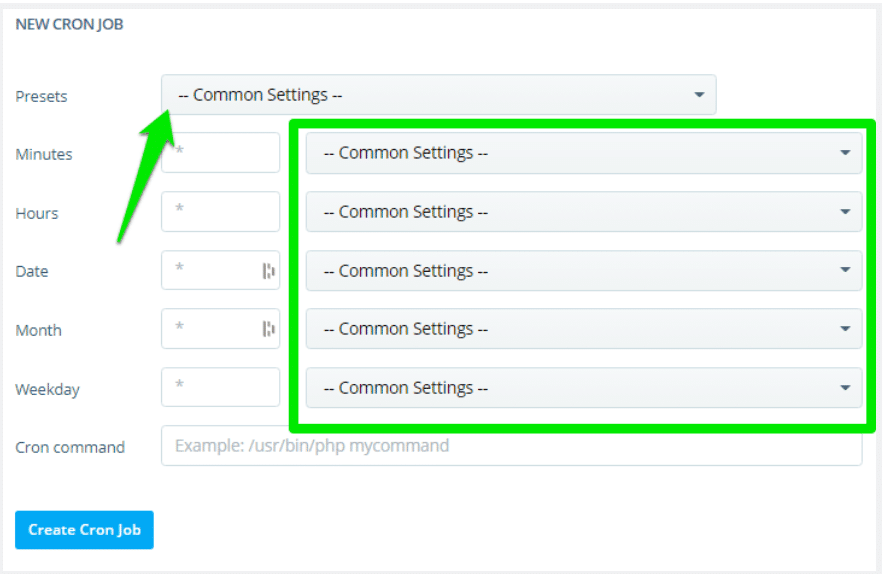The image size is (889, 574).
Task: Click the autofill icon in Month field
Action: [x=268, y=329]
